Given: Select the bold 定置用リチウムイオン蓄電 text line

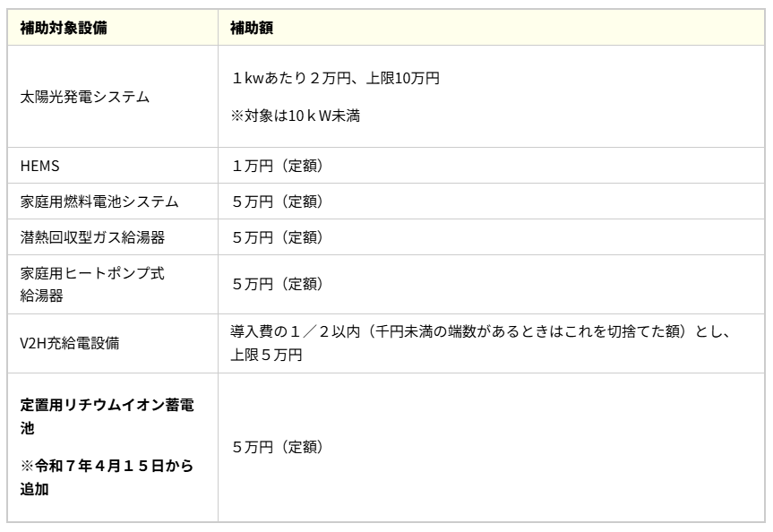Looking at the screenshot, I should (x=107, y=407).
